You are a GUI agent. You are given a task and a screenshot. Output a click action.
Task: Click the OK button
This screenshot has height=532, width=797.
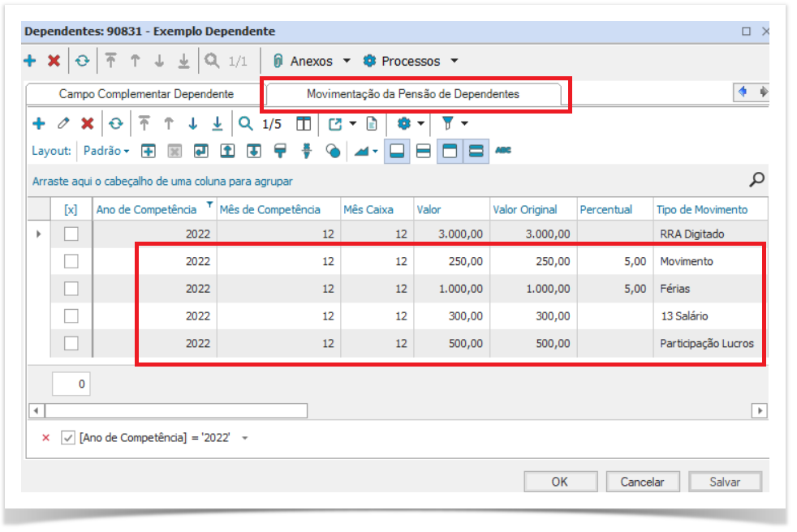560,482
